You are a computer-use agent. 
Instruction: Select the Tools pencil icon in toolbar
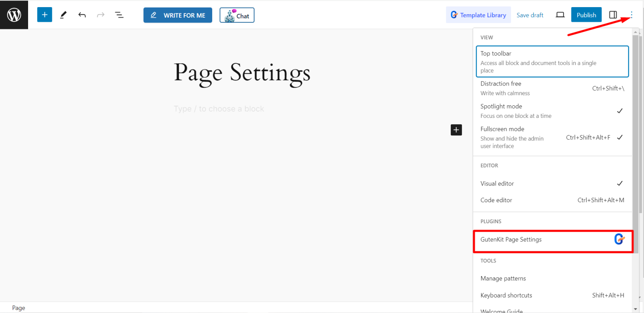coord(63,14)
